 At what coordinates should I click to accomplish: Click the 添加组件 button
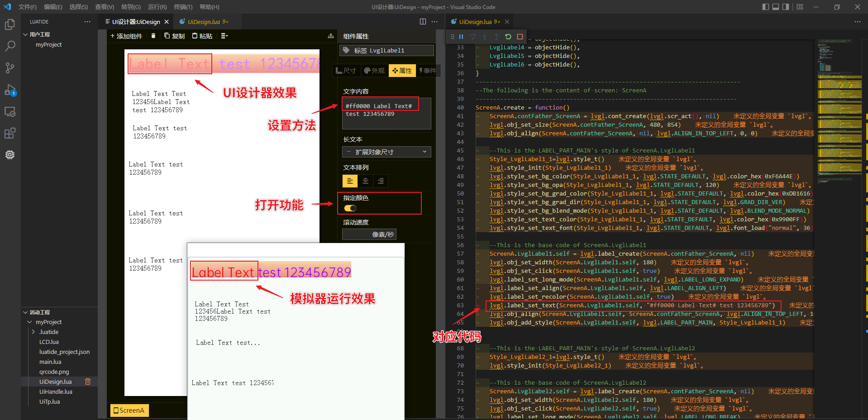coord(126,36)
